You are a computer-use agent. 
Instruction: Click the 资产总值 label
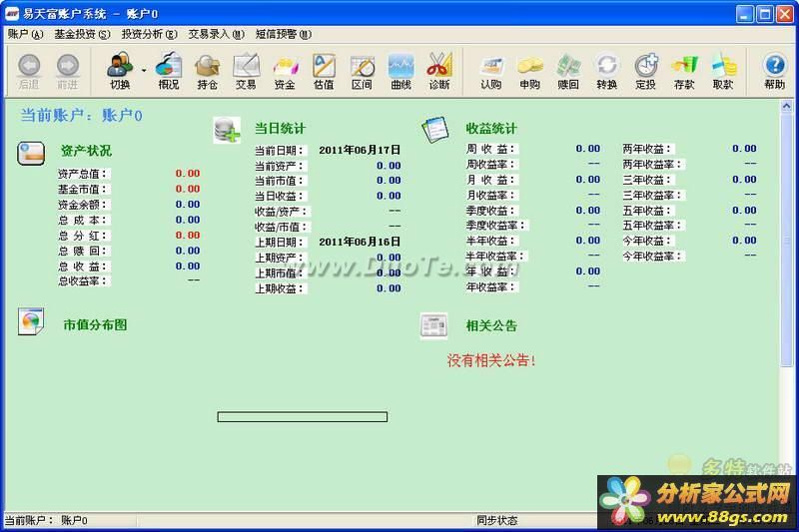(83, 174)
